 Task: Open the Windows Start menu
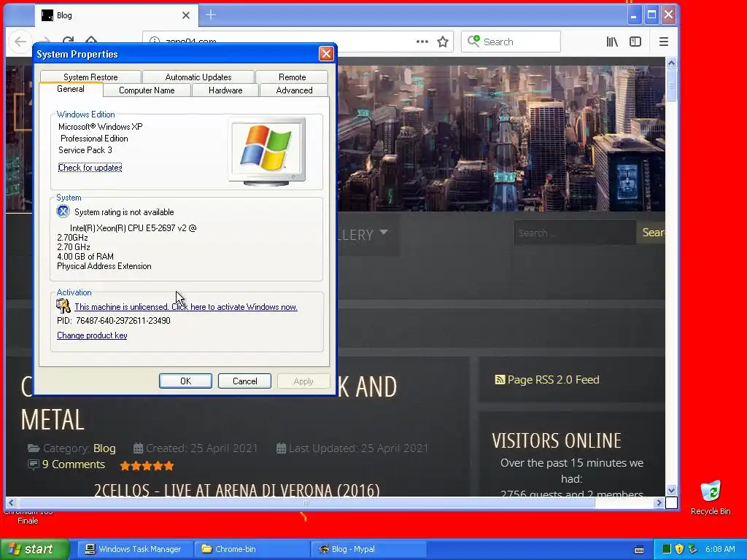click(34, 550)
